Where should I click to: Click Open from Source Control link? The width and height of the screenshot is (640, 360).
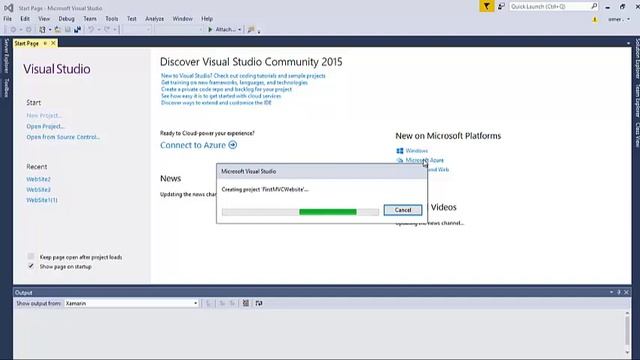[x=63, y=137]
